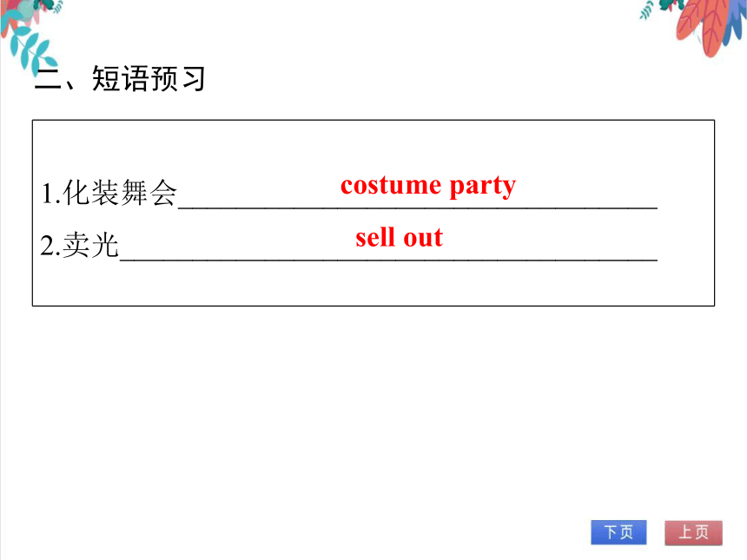
Task: Go to next slide with 下页 button
Action: (618, 532)
